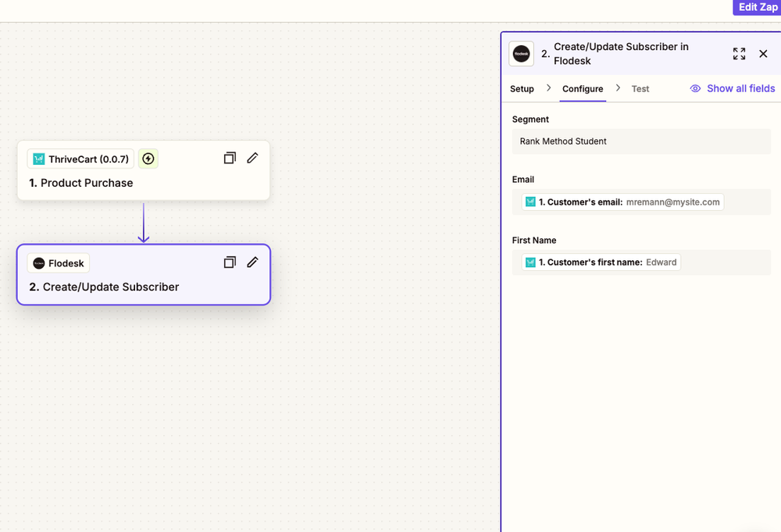The image size is (781, 532).
Task: Click the First Name field label
Action: tap(534, 240)
